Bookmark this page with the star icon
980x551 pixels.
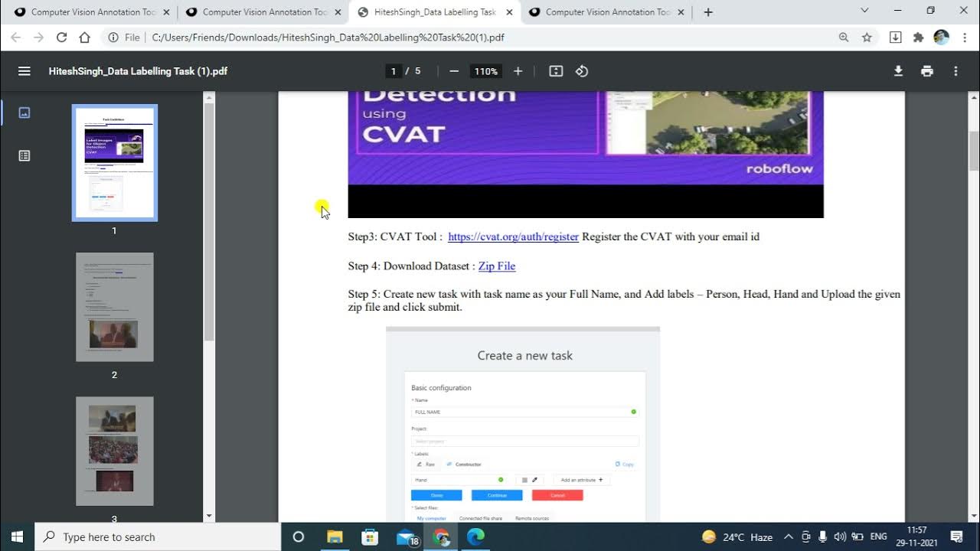coord(867,37)
